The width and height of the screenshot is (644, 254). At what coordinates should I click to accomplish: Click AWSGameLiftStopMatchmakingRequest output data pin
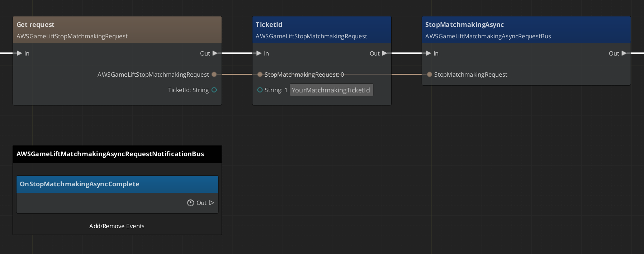214,75
